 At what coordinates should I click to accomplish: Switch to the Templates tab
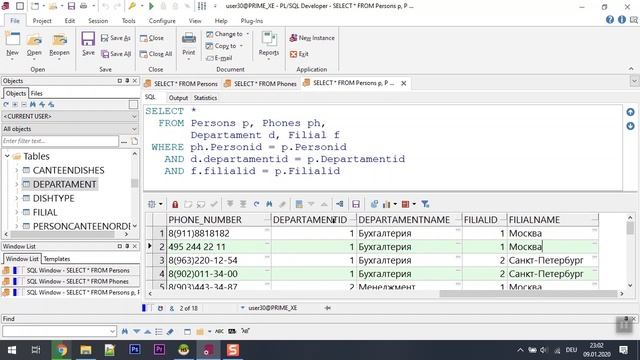coord(57,259)
